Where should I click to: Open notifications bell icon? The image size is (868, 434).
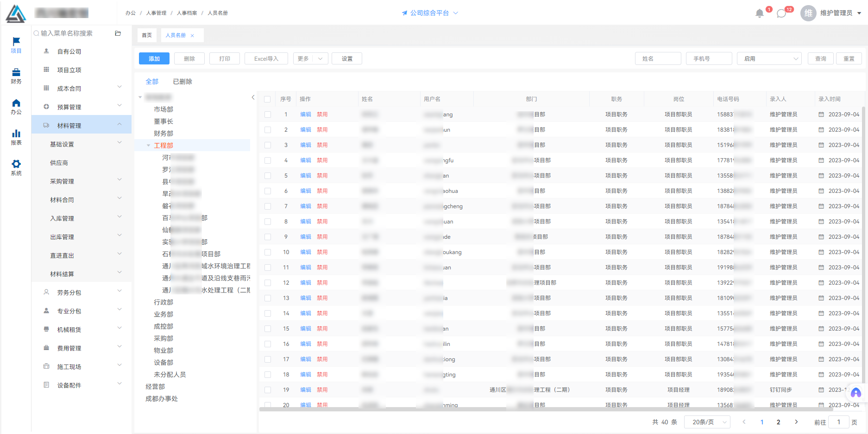click(x=760, y=13)
